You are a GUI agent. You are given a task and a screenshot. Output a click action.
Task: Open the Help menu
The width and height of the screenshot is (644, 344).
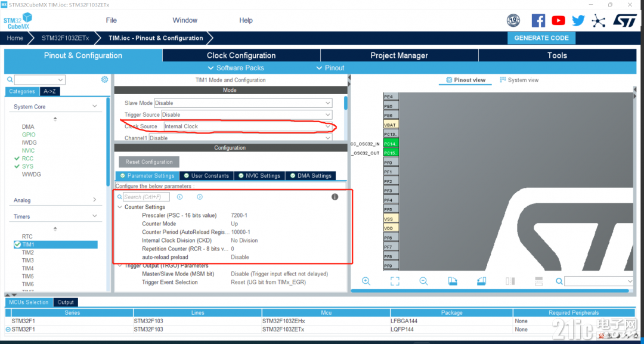pos(246,20)
